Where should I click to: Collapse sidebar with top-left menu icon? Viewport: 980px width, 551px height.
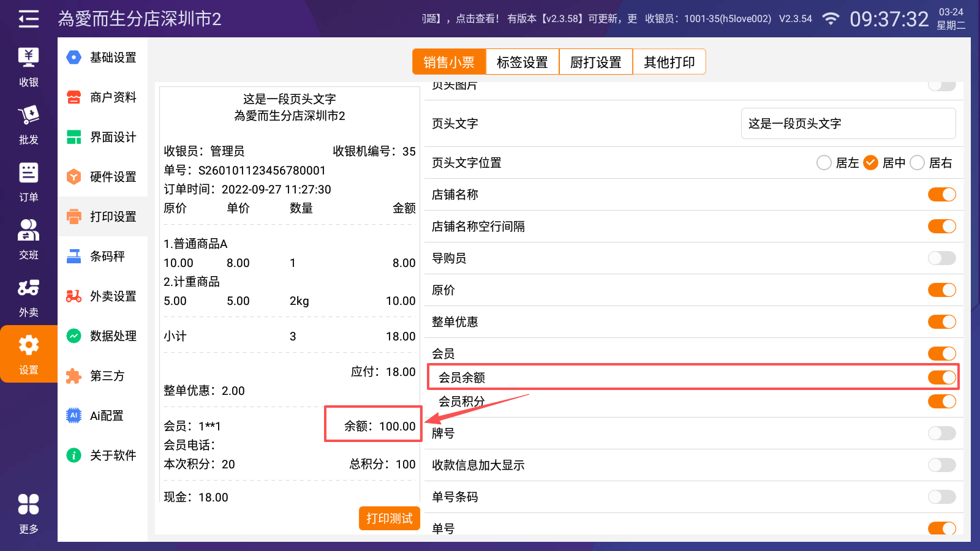coord(28,19)
